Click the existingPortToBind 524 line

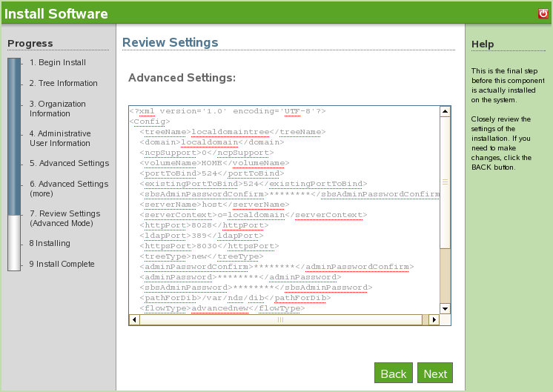(254, 184)
